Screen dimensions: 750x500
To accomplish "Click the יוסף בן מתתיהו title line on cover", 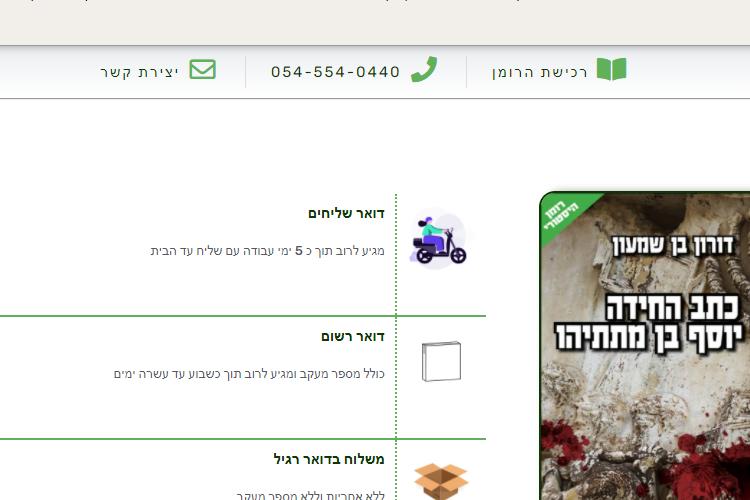I will tap(649, 337).
